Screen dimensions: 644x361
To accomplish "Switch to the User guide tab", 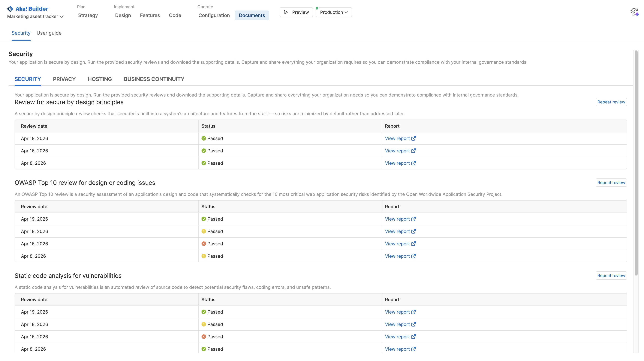I will click(x=49, y=33).
